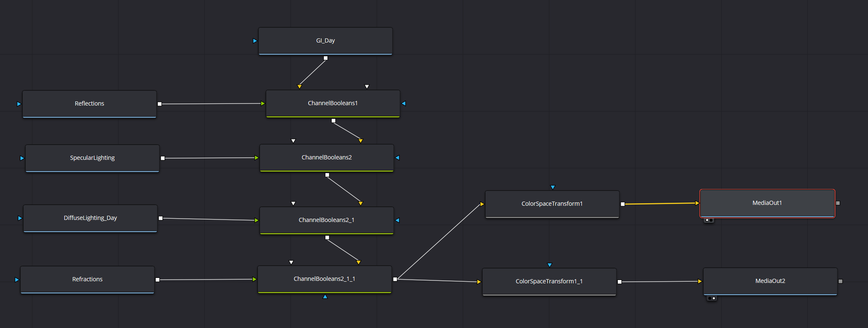Click the blue mask input on SpecularLighting
Image resolution: width=868 pixels, height=328 pixels.
[22, 158]
